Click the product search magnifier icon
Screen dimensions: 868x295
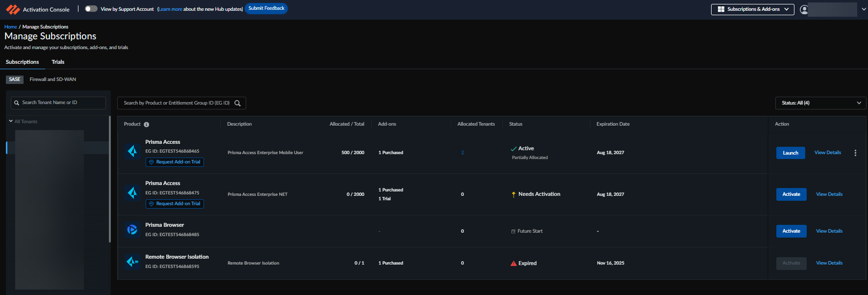237,103
